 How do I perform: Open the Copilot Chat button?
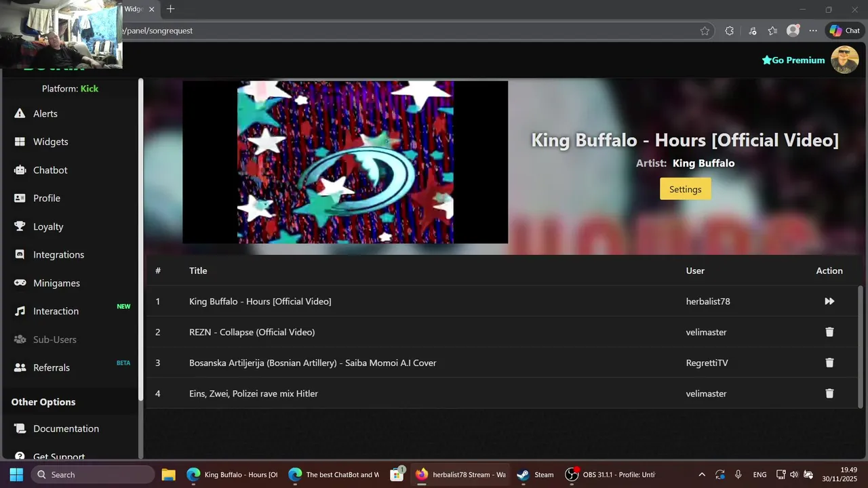coord(844,30)
